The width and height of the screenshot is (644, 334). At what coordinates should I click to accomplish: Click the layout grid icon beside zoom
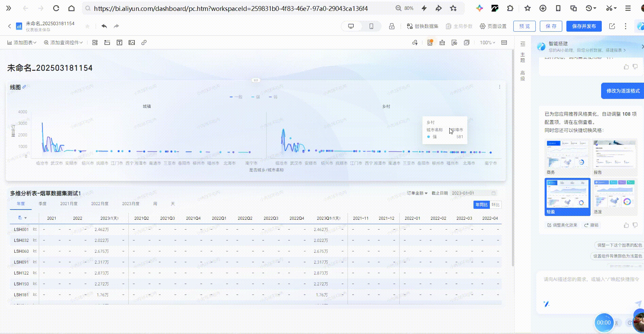[504, 43]
